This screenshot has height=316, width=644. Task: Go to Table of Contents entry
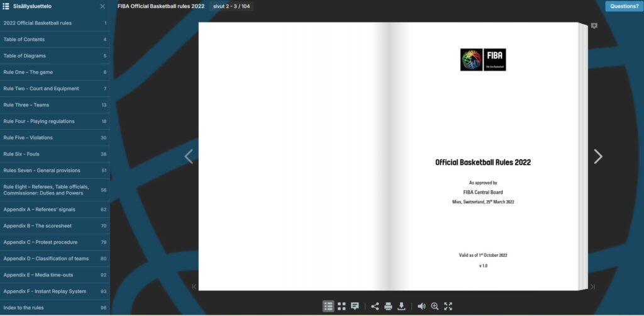(55, 40)
